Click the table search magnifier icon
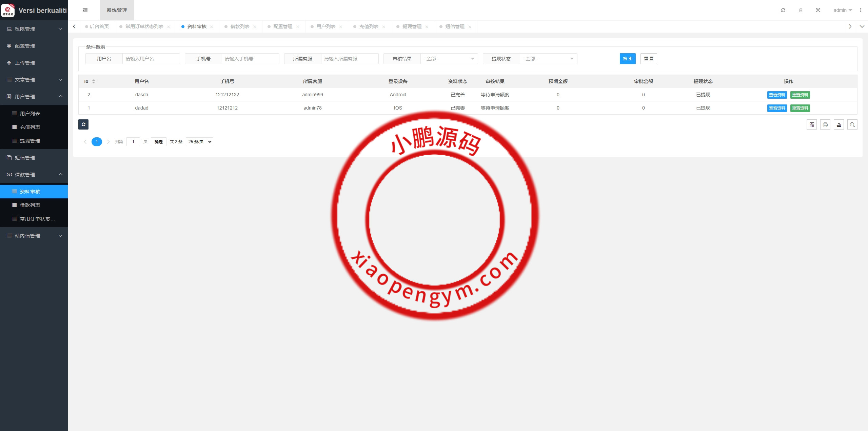868x431 pixels. (852, 125)
